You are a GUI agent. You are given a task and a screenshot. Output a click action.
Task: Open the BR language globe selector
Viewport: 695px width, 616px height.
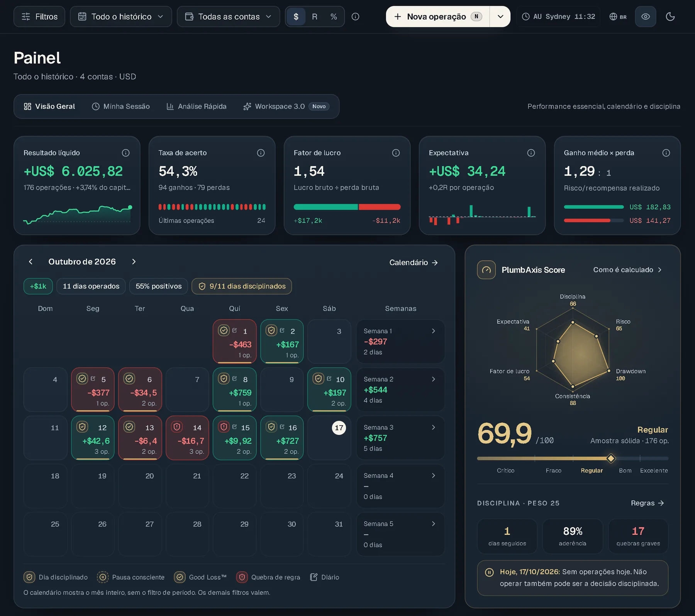point(618,17)
